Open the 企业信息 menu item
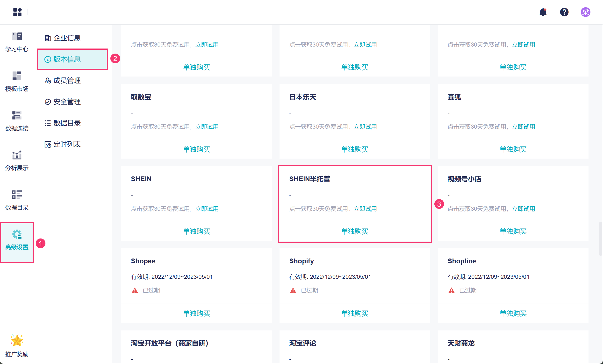The width and height of the screenshot is (603, 364). (67, 38)
